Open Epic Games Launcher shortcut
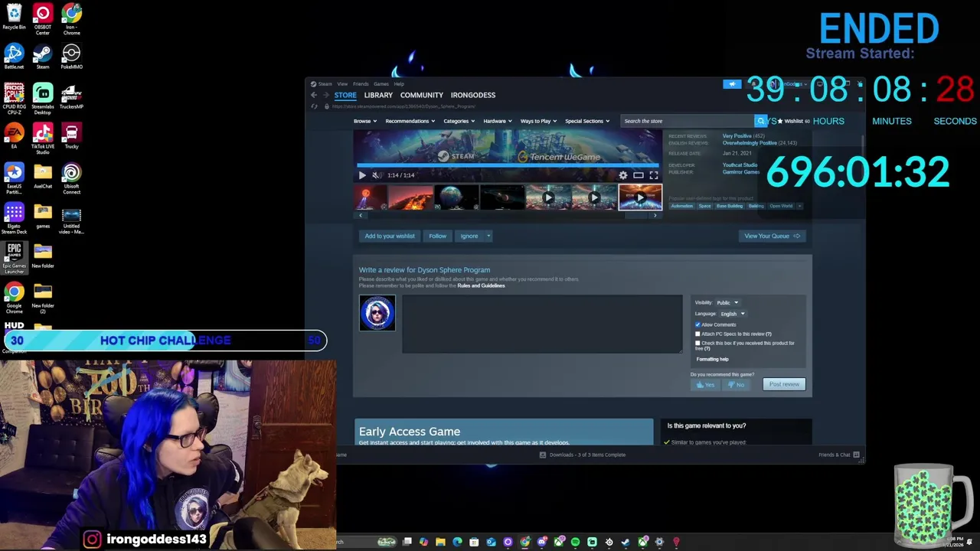The image size is (980, 551). click(14, 258)
